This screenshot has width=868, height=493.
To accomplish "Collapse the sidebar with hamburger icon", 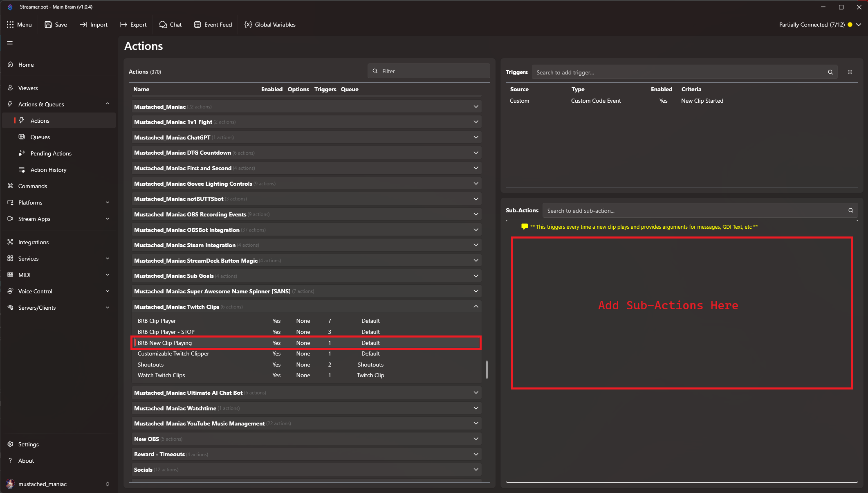I will tap(10, 43).
